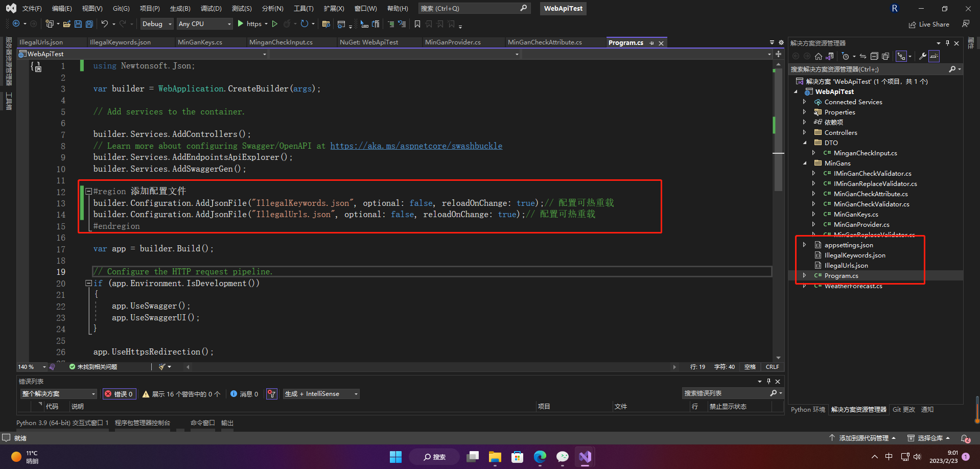Click the Live Share button

tap(929, 24)
